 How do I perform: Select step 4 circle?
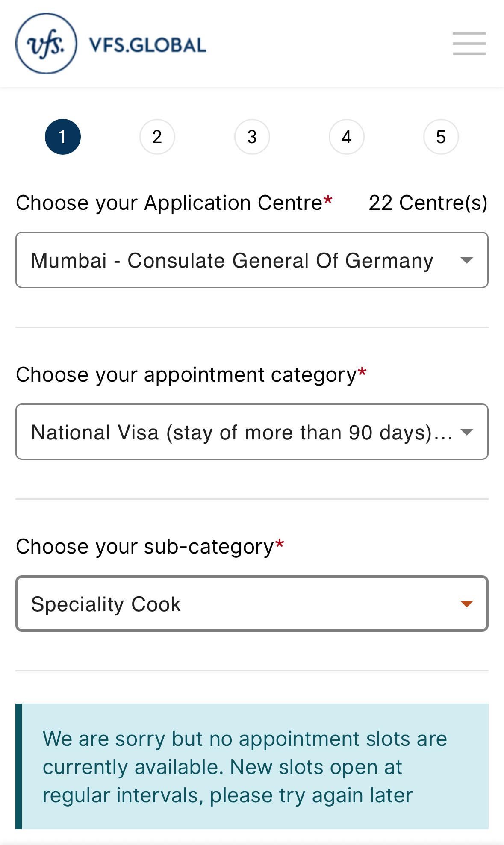346,137
